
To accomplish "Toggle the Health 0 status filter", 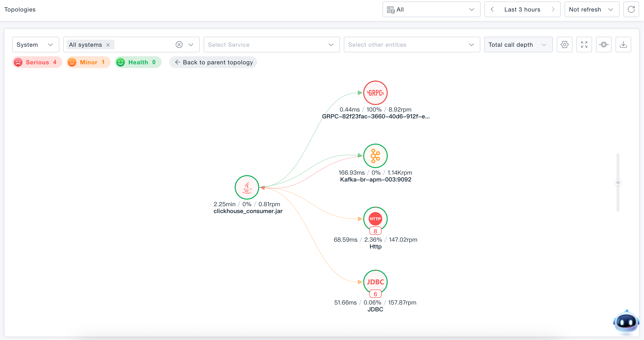I will [x=138, y=62].
